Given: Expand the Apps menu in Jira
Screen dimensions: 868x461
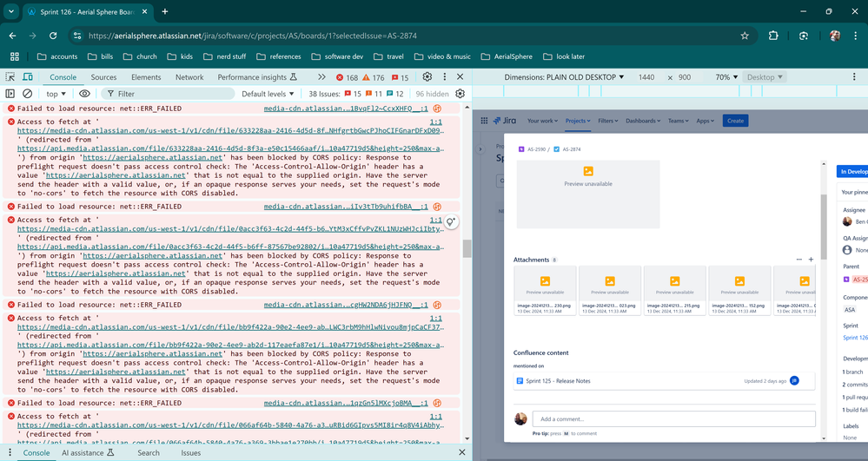Looking at the screenshot, I should click(705, 121).
